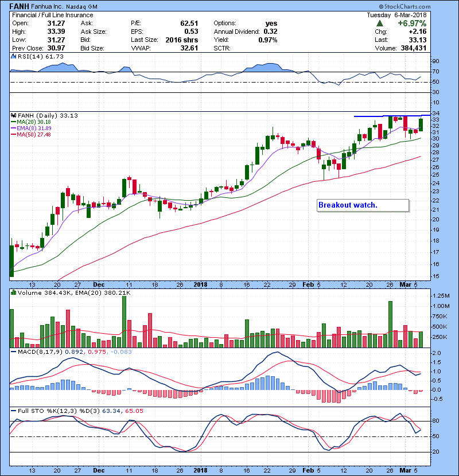This screenshot has width=459, height=476.
Task: Click the last green candlestick on the price chart
Action: [x=421, y=125]
